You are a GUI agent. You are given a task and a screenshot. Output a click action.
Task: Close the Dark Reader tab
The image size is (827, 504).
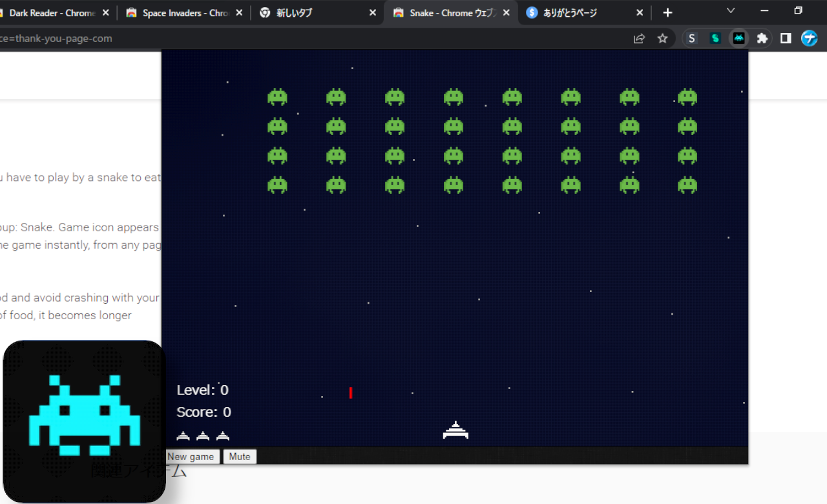(x=106, y=13)
